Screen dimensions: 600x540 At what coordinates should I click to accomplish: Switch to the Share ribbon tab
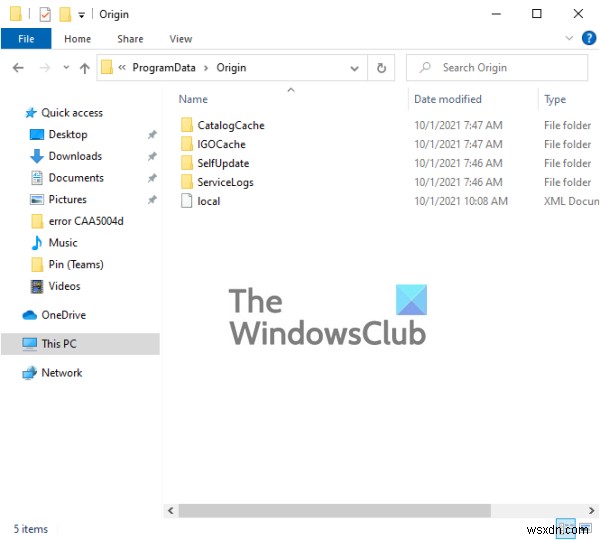130,39
